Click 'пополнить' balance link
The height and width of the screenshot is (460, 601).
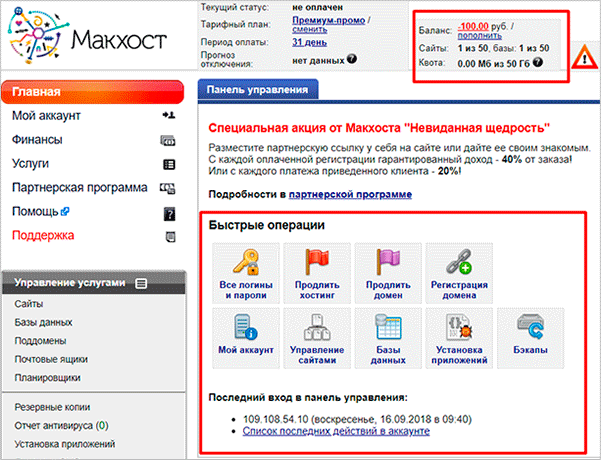(479, 36)
